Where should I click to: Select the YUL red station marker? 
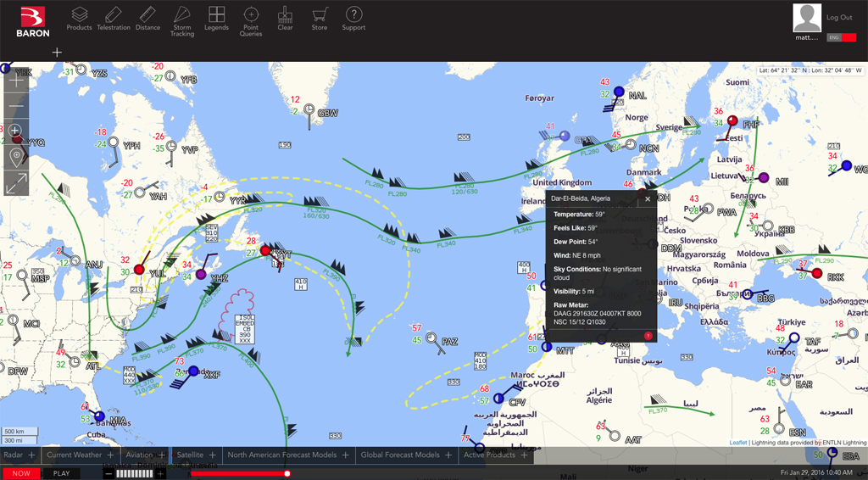point(139,270)
